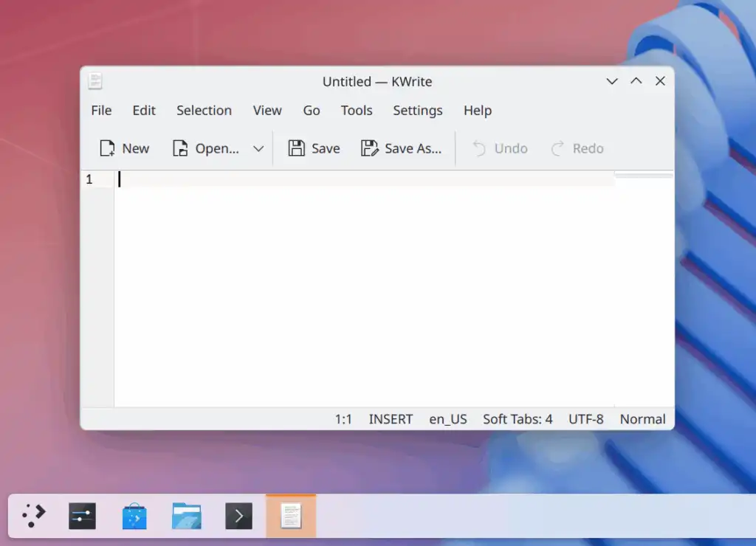Open the Go menu
Viewport: 756px width, 546px height.
[312, 111]
